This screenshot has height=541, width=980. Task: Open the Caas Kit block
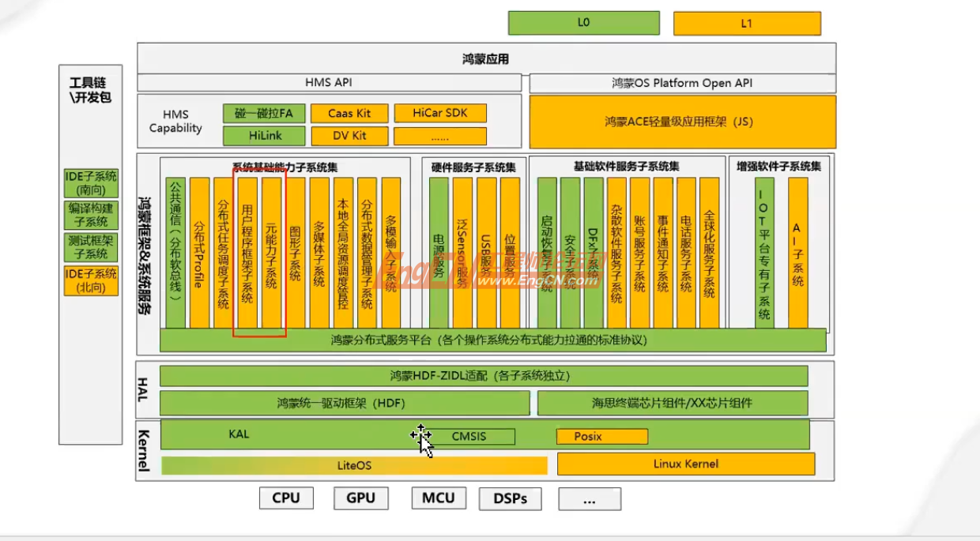pyautogui.click(x=350, y=113)
